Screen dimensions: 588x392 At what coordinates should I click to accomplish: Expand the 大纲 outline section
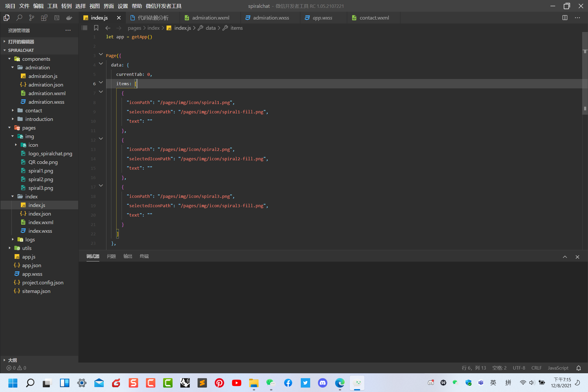tap(12, 360)
